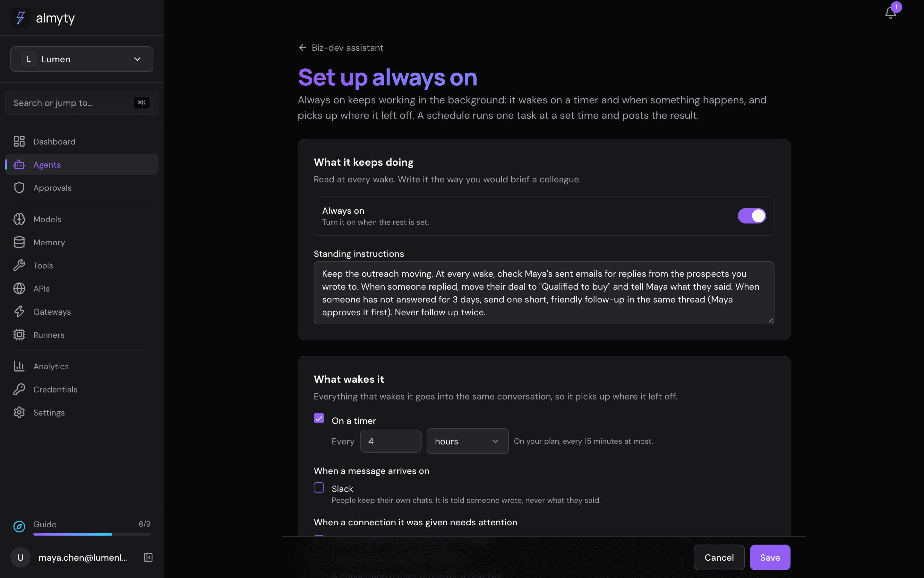Viewport: 924px width, 578px height.
Task: Go to Analytics in sidebar
Action: click(82, 366)
